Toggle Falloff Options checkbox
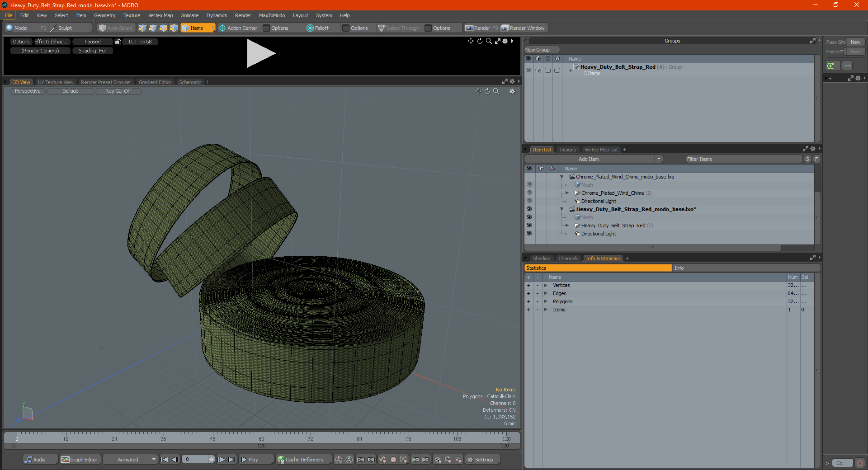868x470 pixels. 346,28
